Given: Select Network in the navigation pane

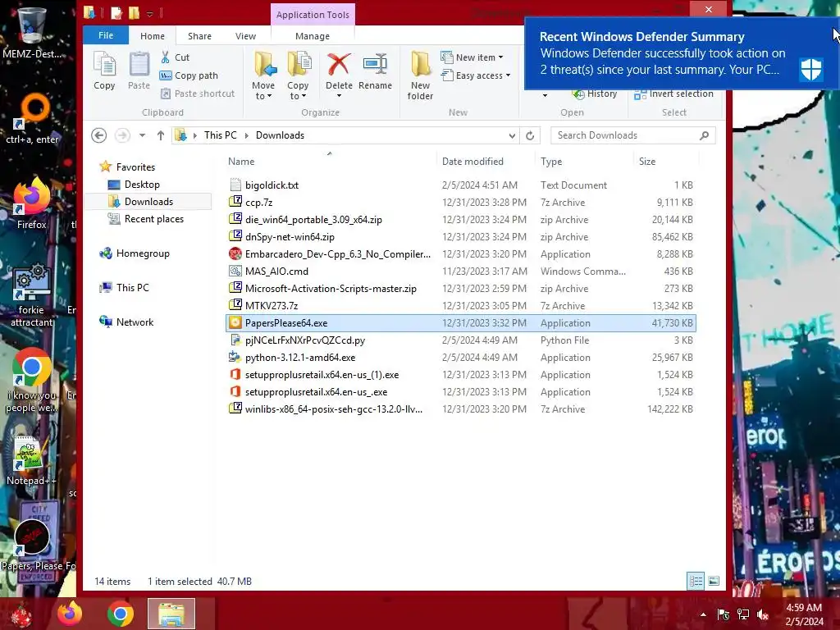Looking at the screenshot, I should tap(135, 322).
